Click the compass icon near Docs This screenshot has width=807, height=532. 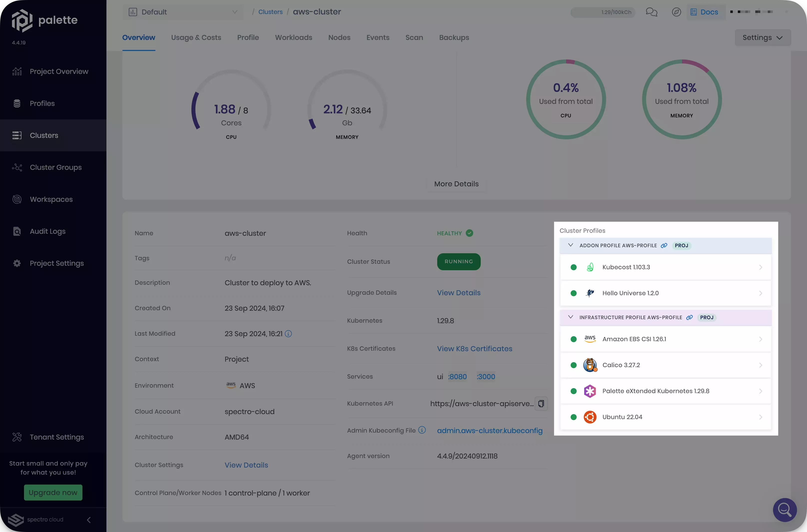click(676, 12)
